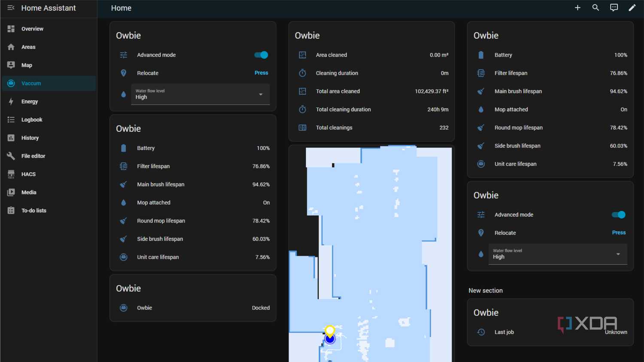Click the "Unknown" value for Last job
Viewport: 644px width, 362px height.
point(616,332)
